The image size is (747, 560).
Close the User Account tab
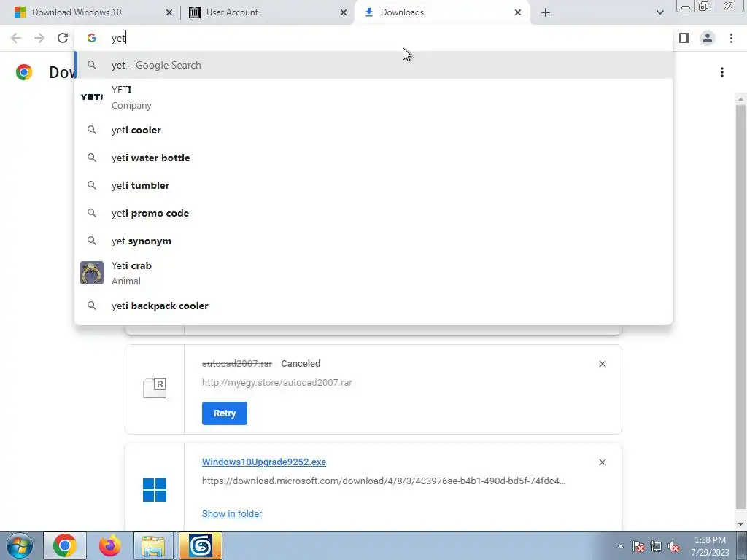(344, 12)
